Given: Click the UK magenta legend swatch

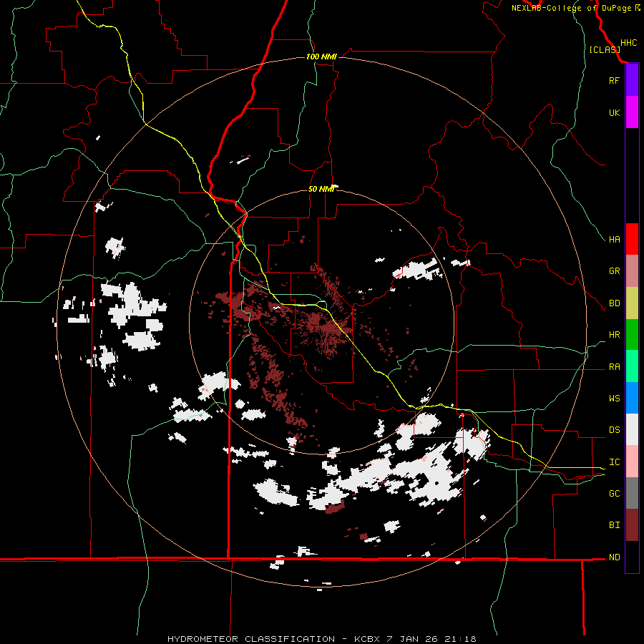Looking at the screenshot, I should 632,112.
